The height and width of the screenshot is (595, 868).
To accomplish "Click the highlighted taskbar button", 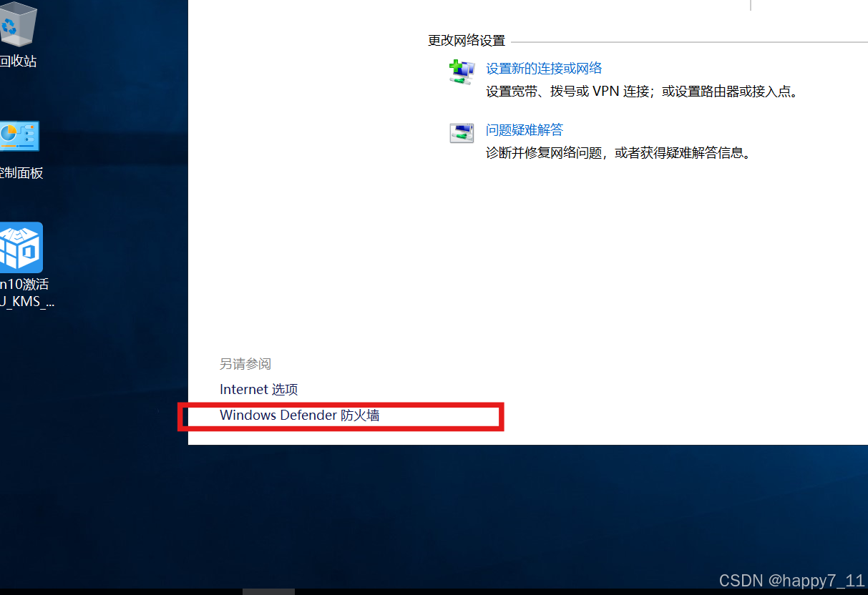I will (x=268, y=591).
